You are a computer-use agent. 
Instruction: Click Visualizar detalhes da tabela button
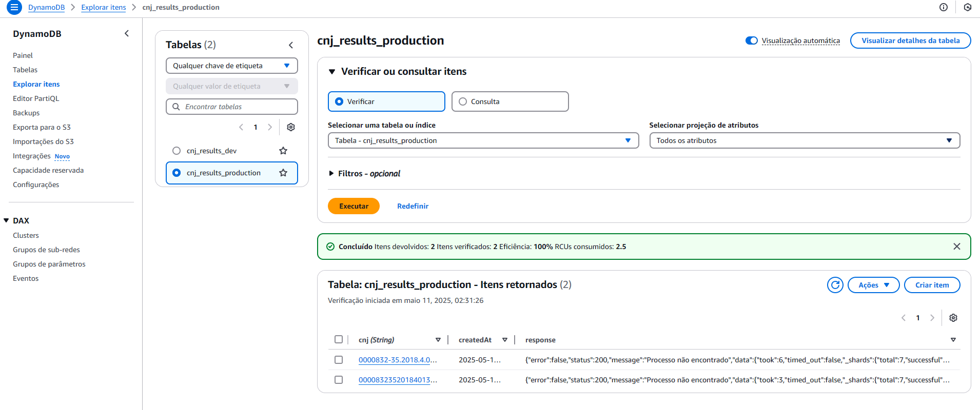pos(911,40)
